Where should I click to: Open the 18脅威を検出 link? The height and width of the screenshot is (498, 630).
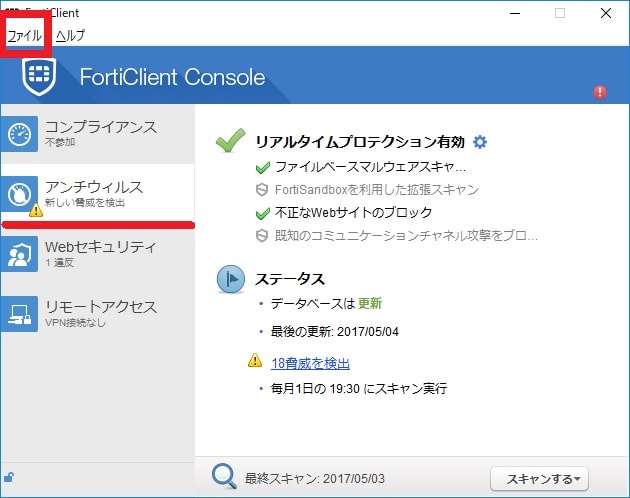click(310, 363)
